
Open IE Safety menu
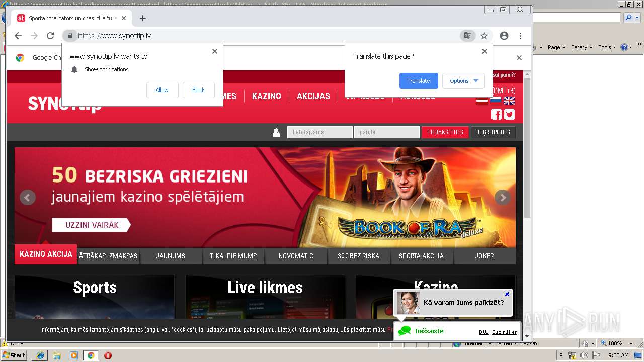click(581, 47)
